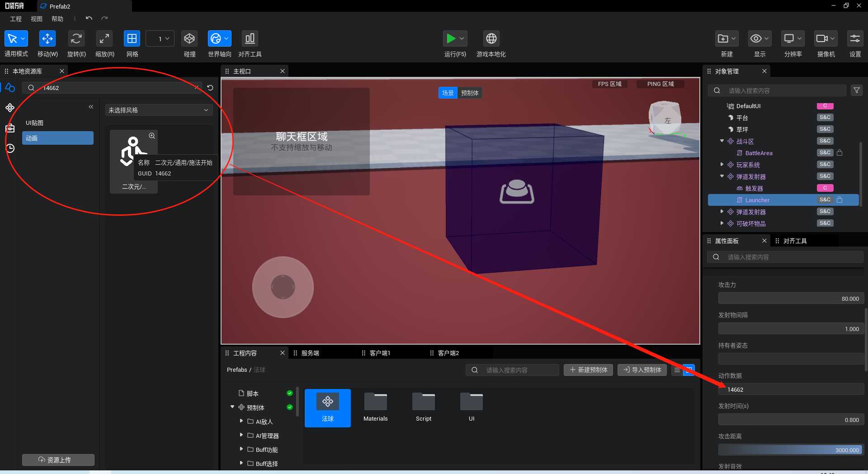Collapse the resource category list

coord(91,107)
